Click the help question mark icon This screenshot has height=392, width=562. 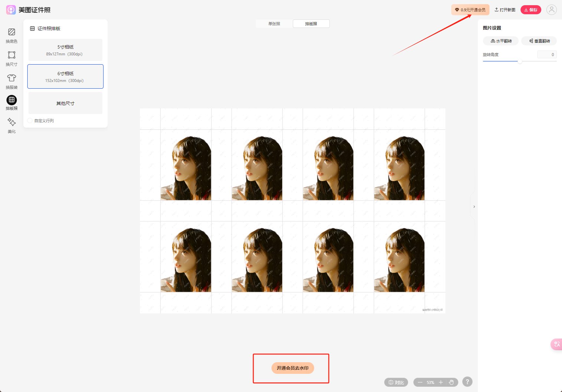tap(467, 382)
